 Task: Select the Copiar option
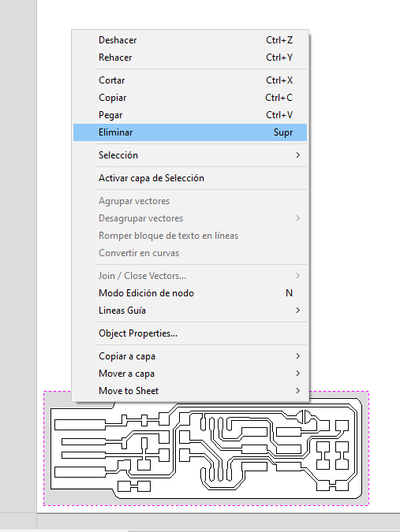[x=190, y=98]
